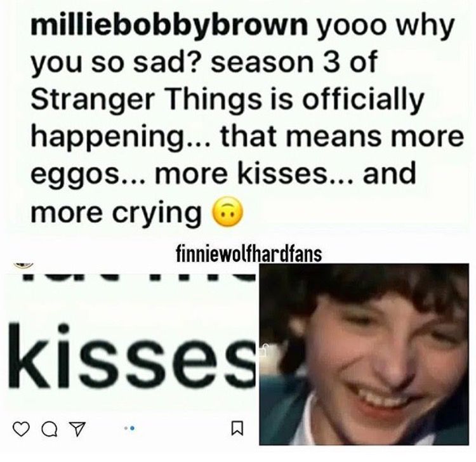Open comments via the speech bubble icon
The height and width of the screenshot is (462, 476).
point(50,430)
